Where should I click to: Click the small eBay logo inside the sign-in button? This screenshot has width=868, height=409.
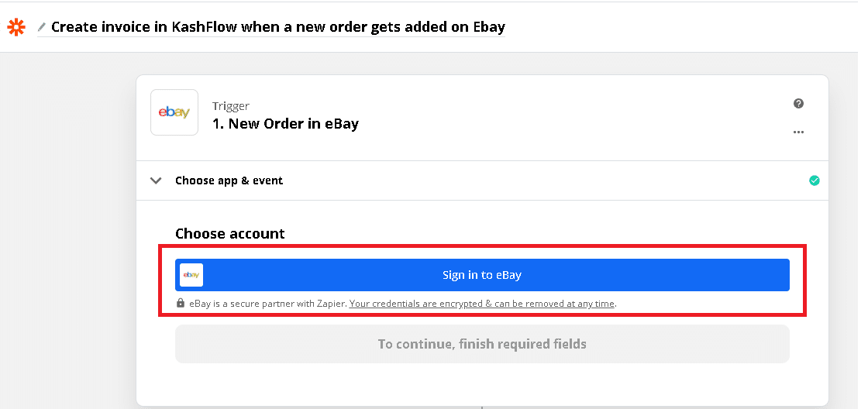(x=191, y=275)
